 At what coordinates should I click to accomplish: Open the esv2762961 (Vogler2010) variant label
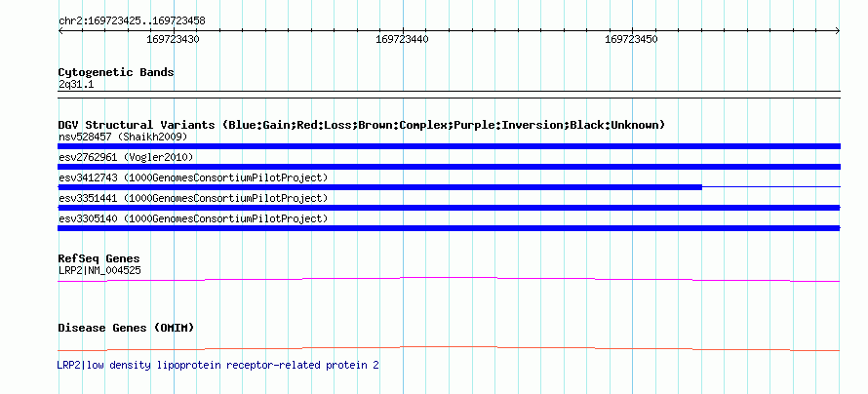[x=126, y=158]
